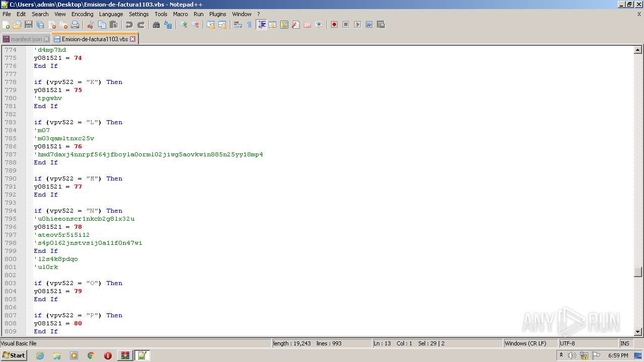The width and height of the screenshot is (644, 362).
Task: Toggle the indent guide button
Action: click(261, 25)
